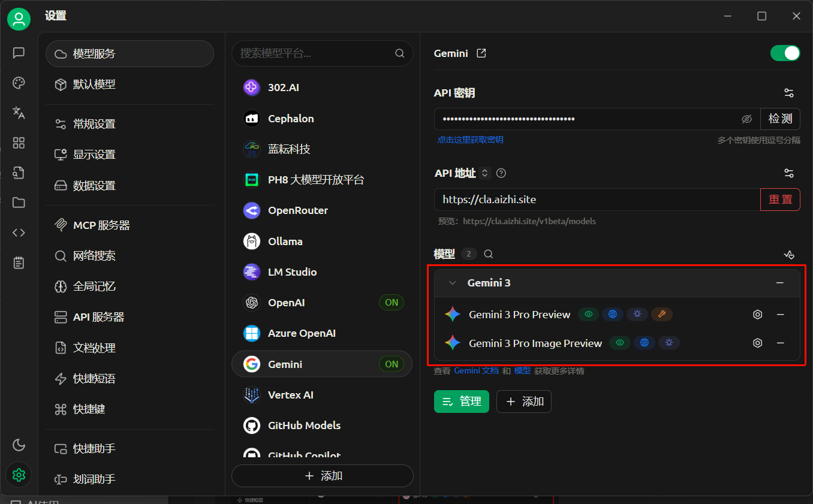Image resolution: width=813 pixels, height=504 pixels.
Task: Follow the 点击这里获取密钥 link
Action: [470, 140]
